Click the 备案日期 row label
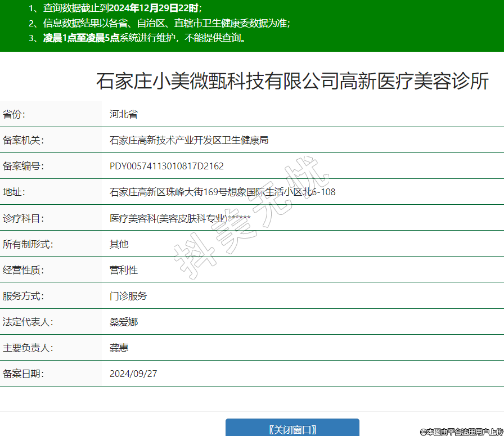The width and height of the screenshot is (504, 436). (x=23, y=374)
